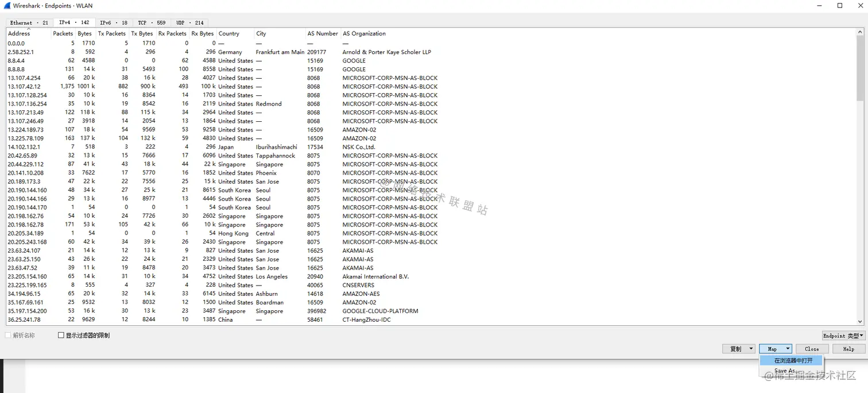This screenshot has height=393, width=868.
Task: Select the 23.205.154.160 Los Angeles row
Action: pyautogui.click(x=431, y=276)
